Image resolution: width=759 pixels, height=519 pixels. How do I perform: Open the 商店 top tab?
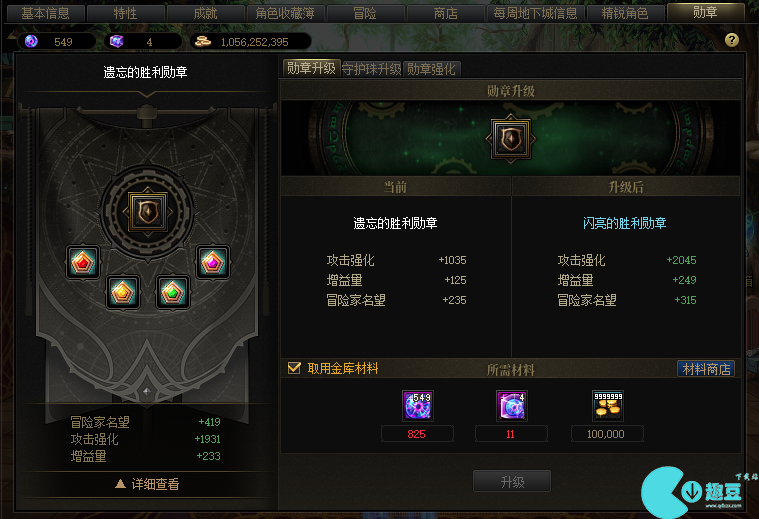pos(445,13)
